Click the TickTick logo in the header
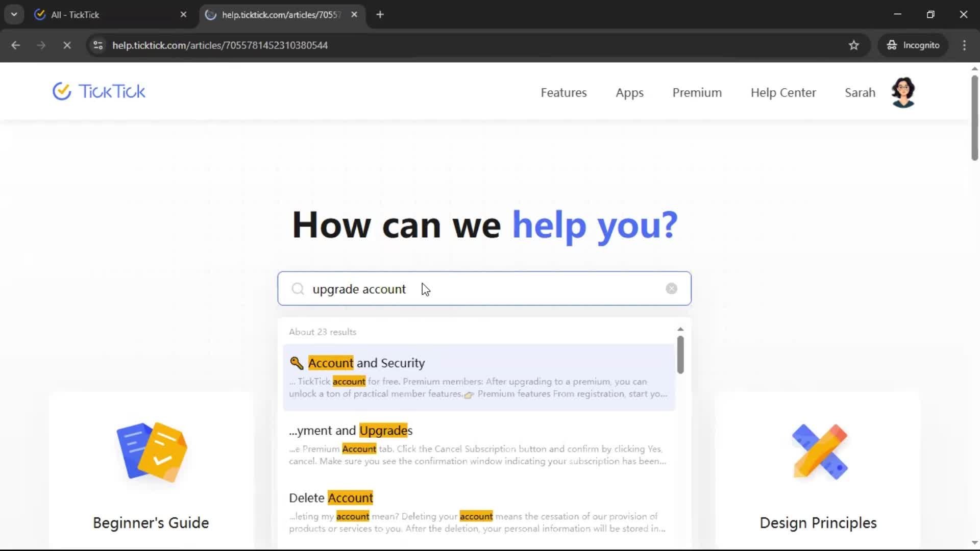The width and height of the screenshot is (980, 551). 99,92
